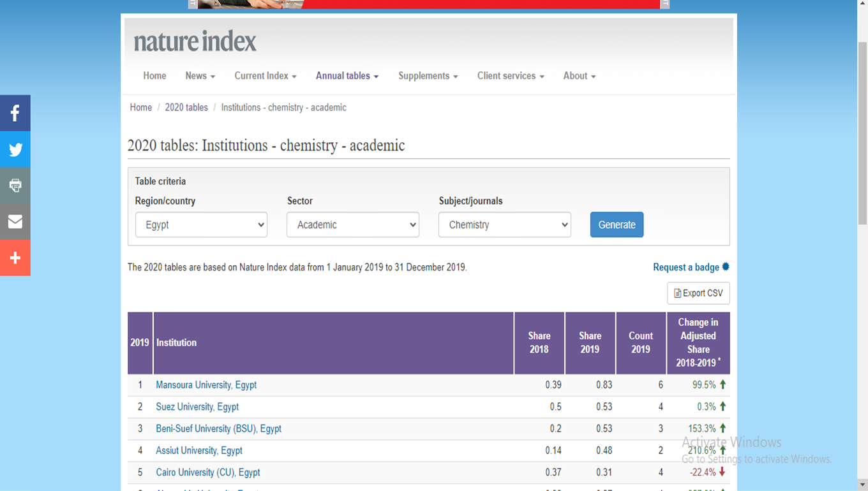The image size is (868, 491).
Task: Share page via Twitter icon
Action: tap(15, 149)
